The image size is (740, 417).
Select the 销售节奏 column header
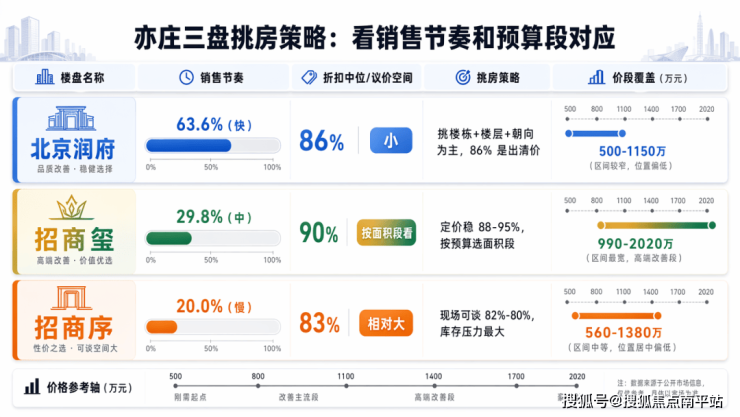(211, 77)
